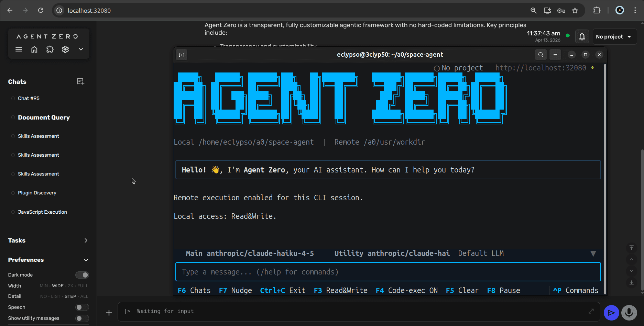Image resolution: width=644 pixels, height=326 pixels.
Task: Set detail level to ALL
Action: point(84,296)
